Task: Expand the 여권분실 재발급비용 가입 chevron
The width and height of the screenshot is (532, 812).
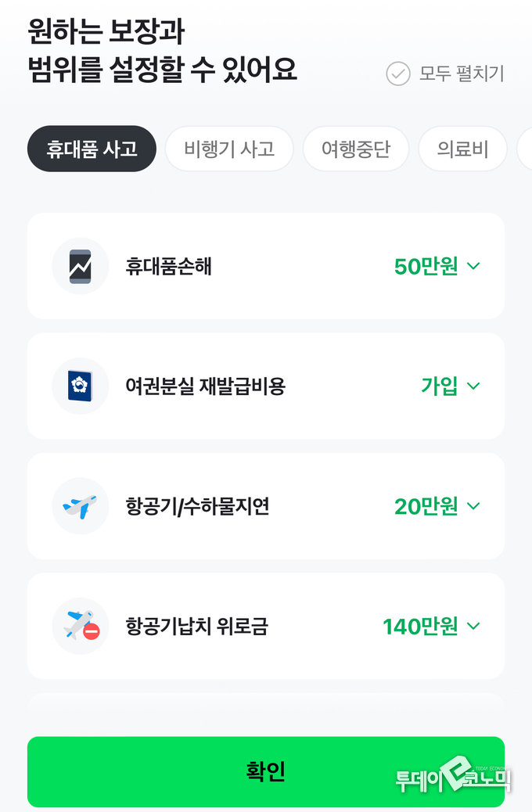Action: pos(473,386)
